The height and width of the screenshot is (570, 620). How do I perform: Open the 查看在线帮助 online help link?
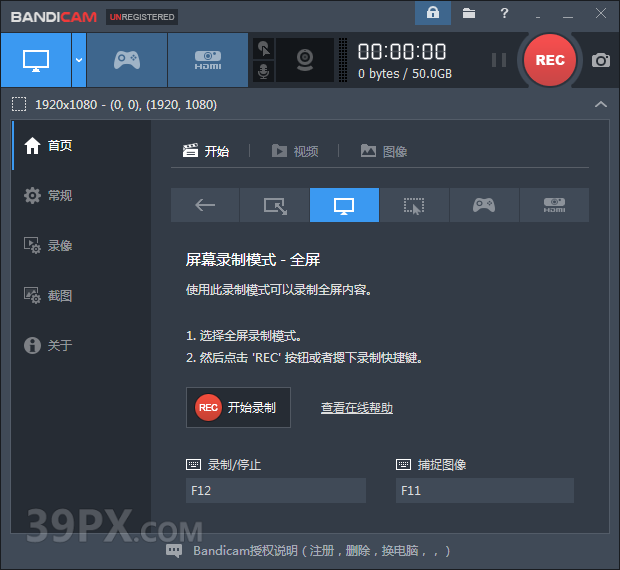[357, 408]
